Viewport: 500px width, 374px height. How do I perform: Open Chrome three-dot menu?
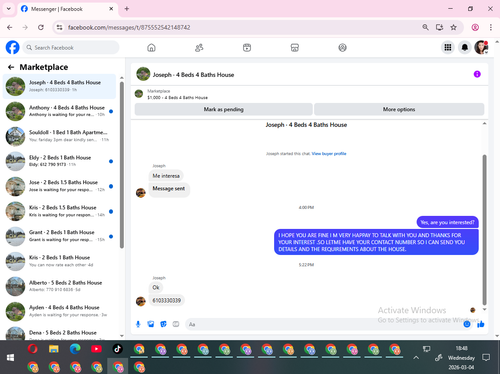[491, 27]
